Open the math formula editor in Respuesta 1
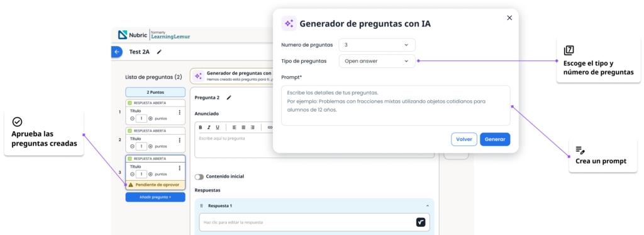 pyautogui.click(x=420, y=222)
